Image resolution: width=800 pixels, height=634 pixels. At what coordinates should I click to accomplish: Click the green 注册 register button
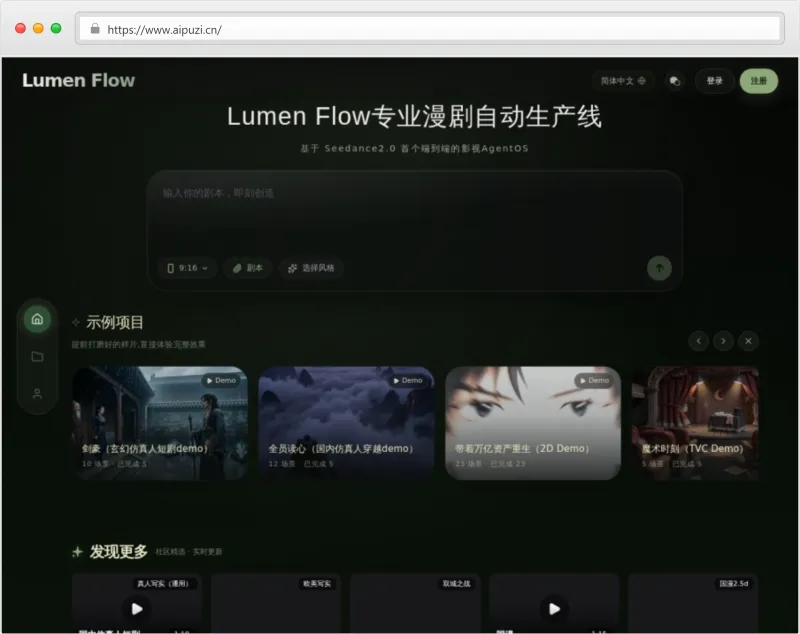[x=759, y=81]
